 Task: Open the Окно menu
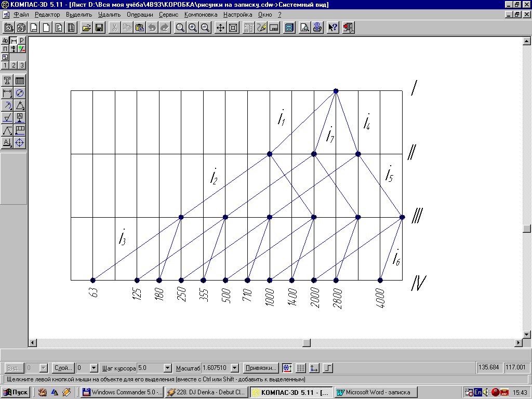point(265,15)
